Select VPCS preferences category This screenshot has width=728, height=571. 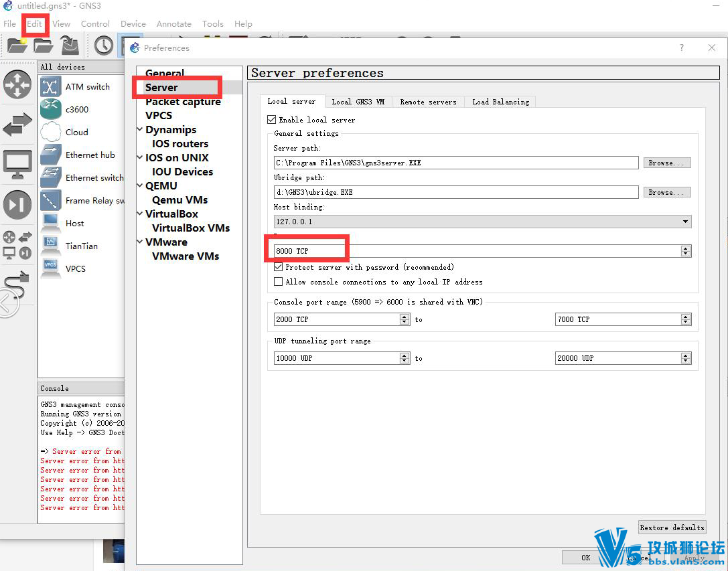(159, 116)
